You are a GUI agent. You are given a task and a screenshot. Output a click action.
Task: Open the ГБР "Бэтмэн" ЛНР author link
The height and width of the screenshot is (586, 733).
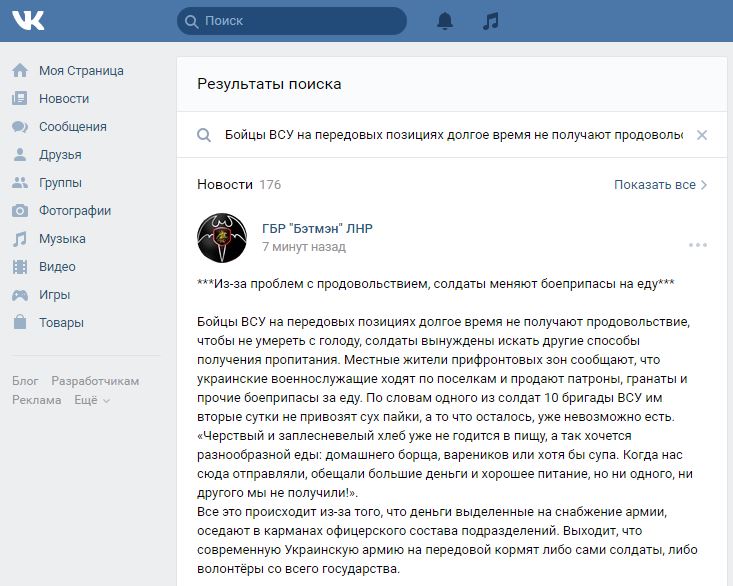pos(316,228)
